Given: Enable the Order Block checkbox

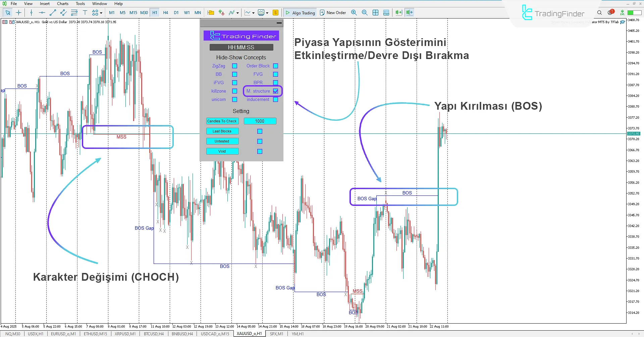Looking at the screenshot, I should click(276, 66).
